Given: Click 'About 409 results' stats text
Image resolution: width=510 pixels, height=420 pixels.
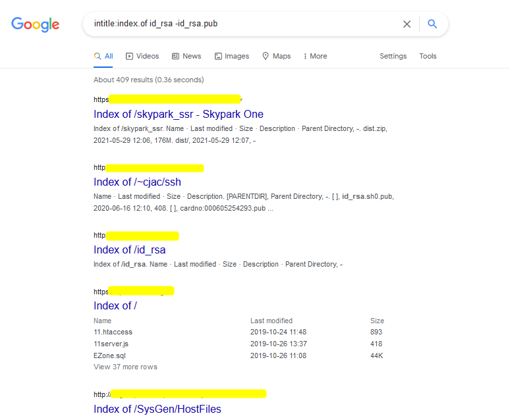Looking at the screenshot, I should 149,80.
